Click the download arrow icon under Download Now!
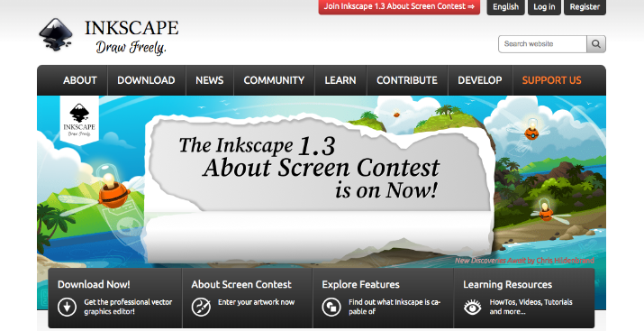The image size is (644, 331). (67, 307)
